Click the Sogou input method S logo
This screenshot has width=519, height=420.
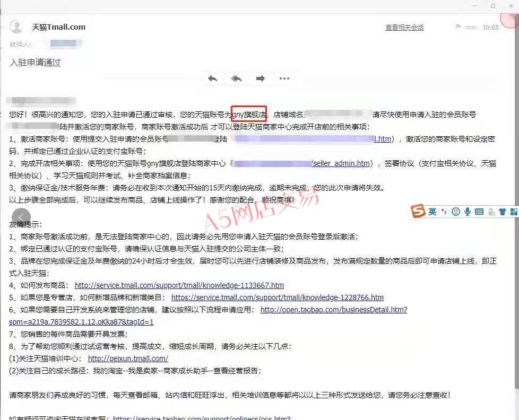(418, 211)
